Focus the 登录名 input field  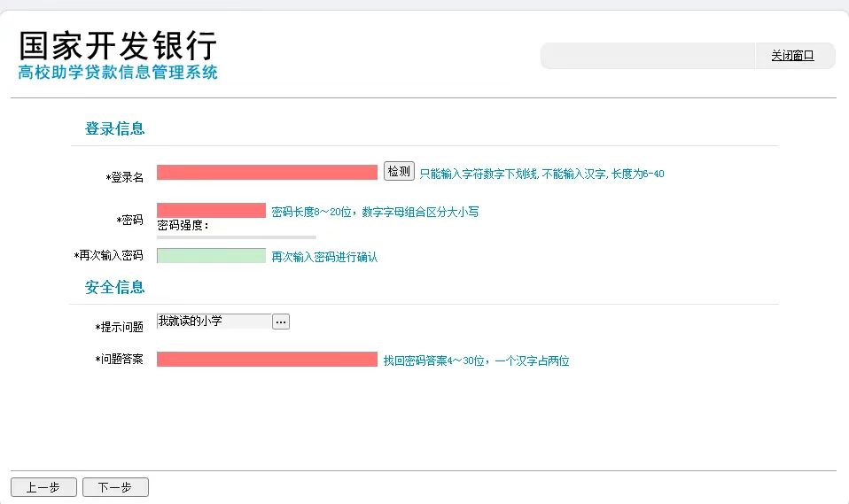pyautogui.click(x=267, y=172)
